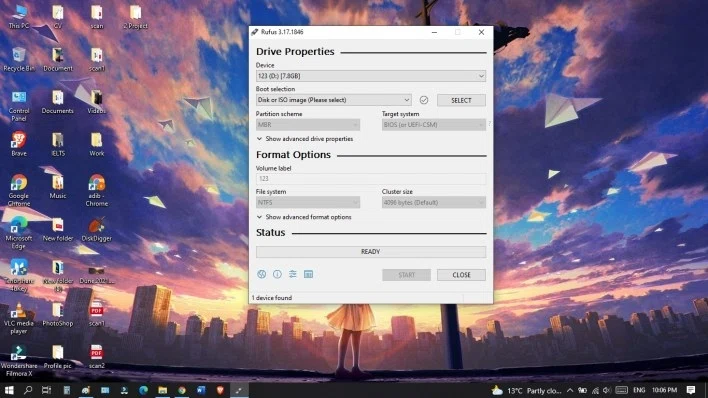The height and width of the screenshot is (398, 708).
Task: Click the ENG language indicator
Action: point(639,390)
